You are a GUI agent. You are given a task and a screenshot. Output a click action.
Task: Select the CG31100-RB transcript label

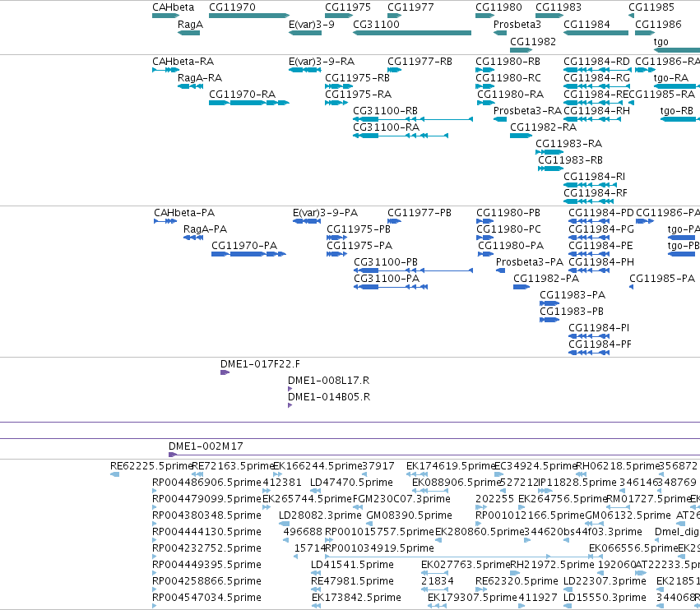(x=385, y=111)
